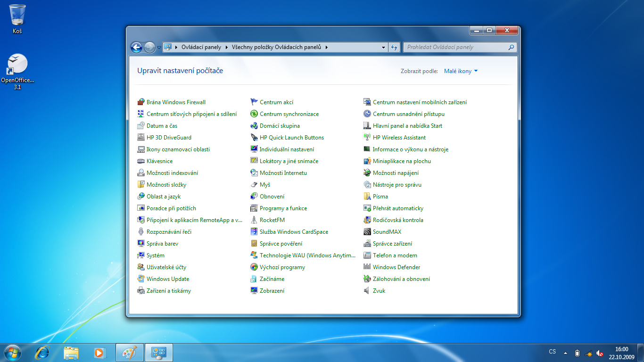Open Individuální nastavení link
Image resolution: width=644 pixels, height=362 pixels.
tap(287, 149)
